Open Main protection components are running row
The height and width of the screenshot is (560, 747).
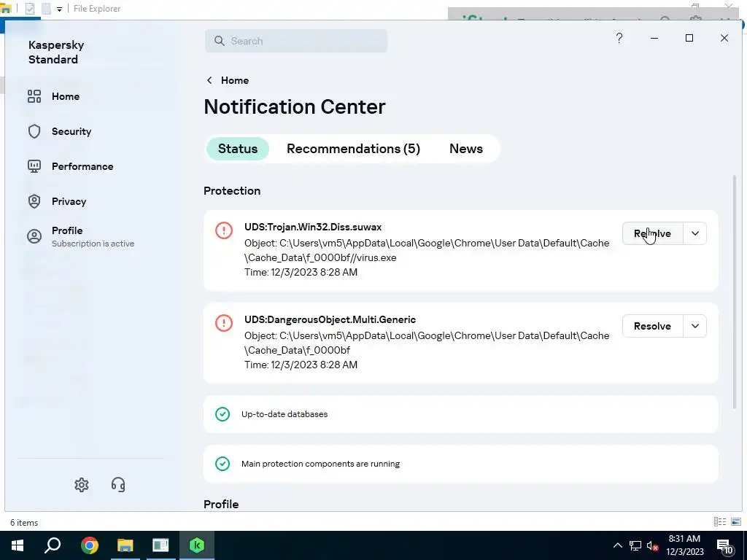pyautogui.click(x=461, y=463)
